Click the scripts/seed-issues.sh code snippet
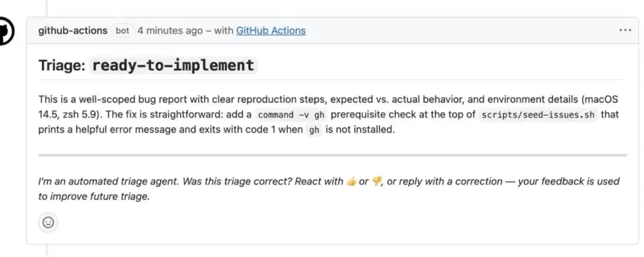Image resolution: width=644 pixels, height=257 pixels. pos(538,115)
